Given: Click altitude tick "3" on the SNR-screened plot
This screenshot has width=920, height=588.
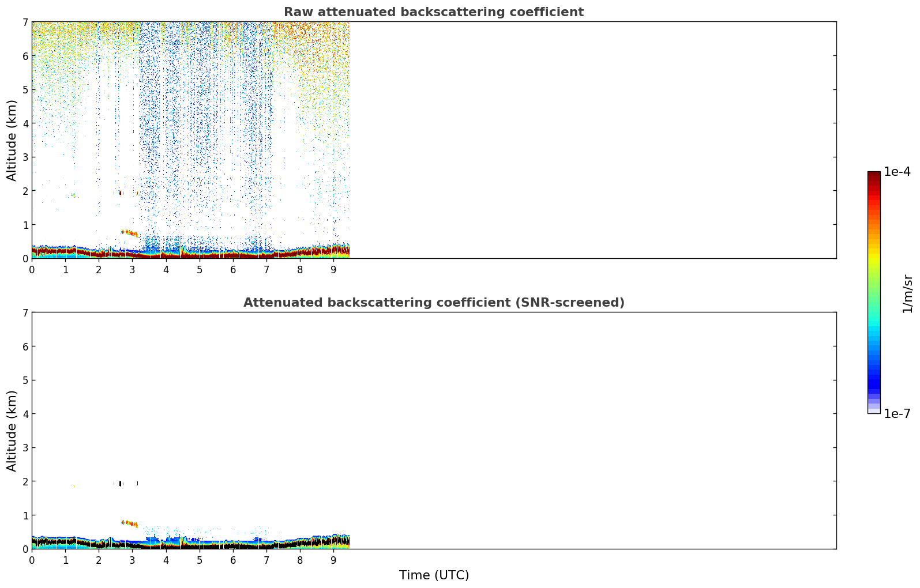Looking at the screenshot, I should (25, 447).
